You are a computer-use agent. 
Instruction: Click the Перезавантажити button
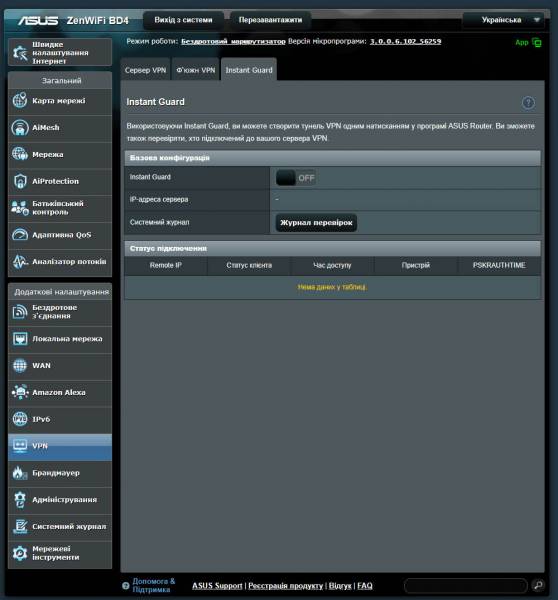pyautogui.click(x=270, y=20)
